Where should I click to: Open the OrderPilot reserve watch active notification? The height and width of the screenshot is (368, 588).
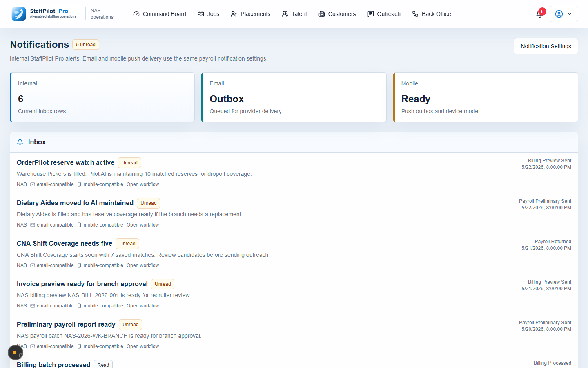pos(65,162)
